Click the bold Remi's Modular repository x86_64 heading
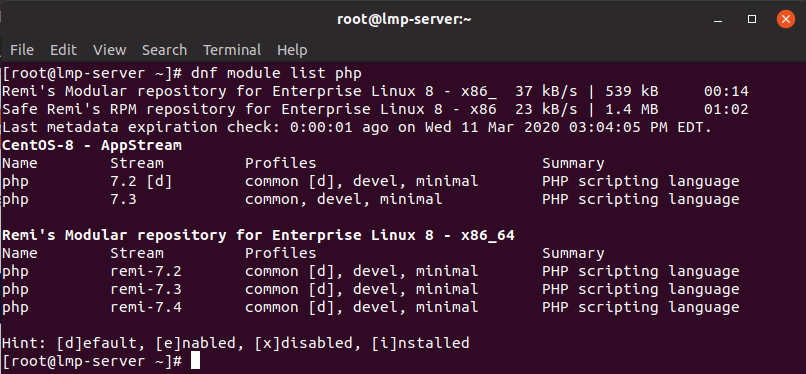Screen dimensions: 806x374 click(259, 235)
